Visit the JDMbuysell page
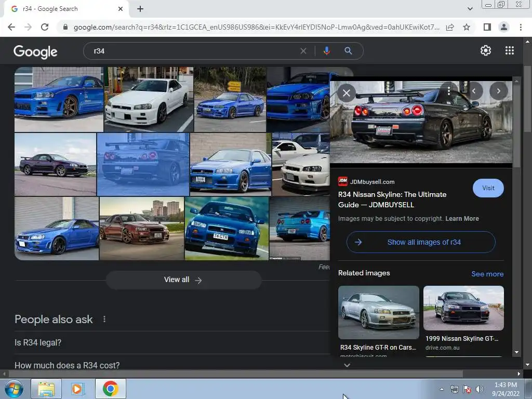 point(488,188)
